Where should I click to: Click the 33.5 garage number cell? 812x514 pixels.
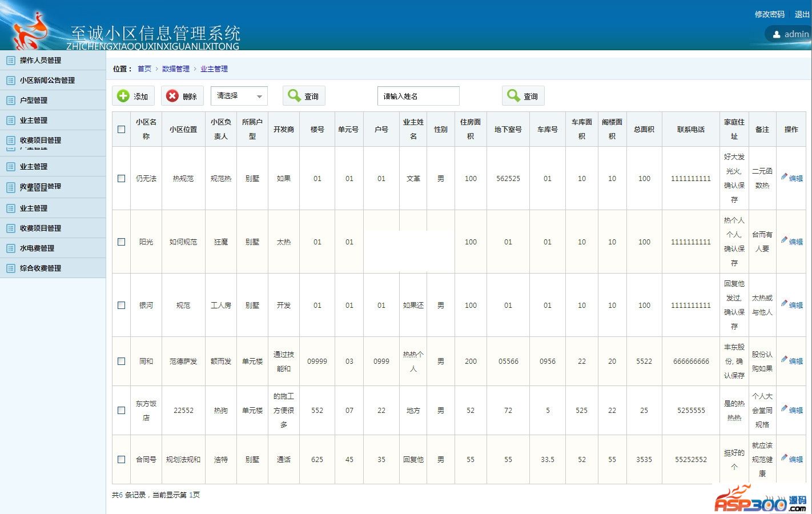coord(548,459)
